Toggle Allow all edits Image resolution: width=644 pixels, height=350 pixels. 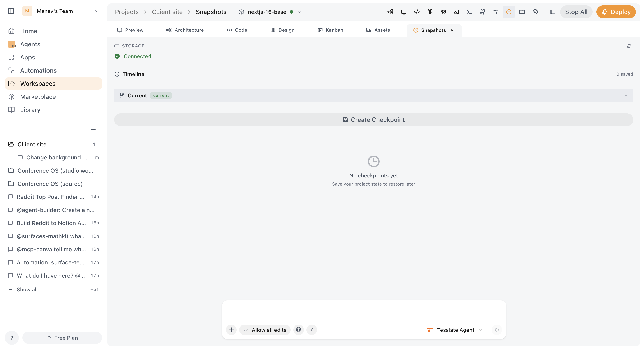(x=265, y=330)
